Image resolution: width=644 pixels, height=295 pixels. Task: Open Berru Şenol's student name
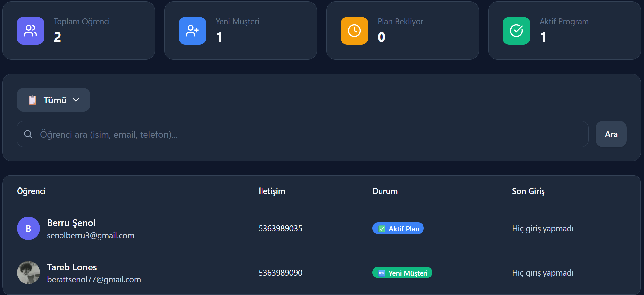[x=71, y=223]
